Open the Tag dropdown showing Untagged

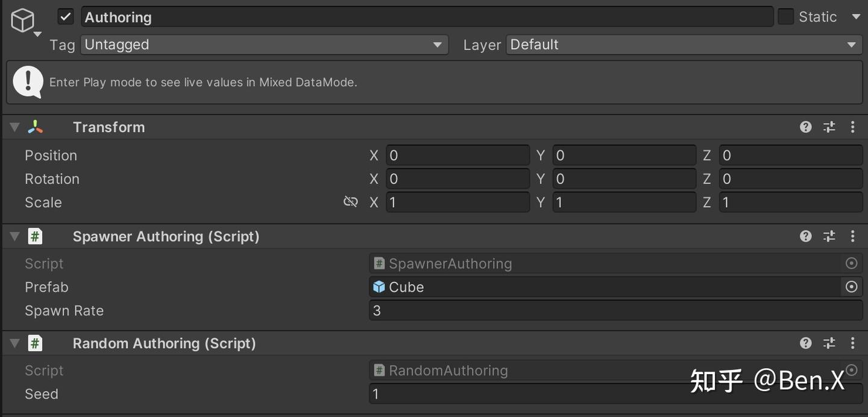click(264, 45)
